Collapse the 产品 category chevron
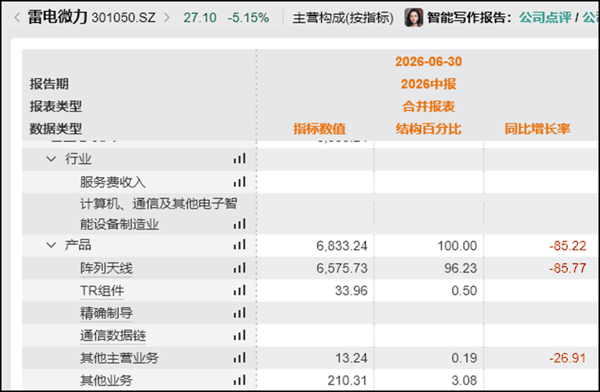 click(51, 245)
